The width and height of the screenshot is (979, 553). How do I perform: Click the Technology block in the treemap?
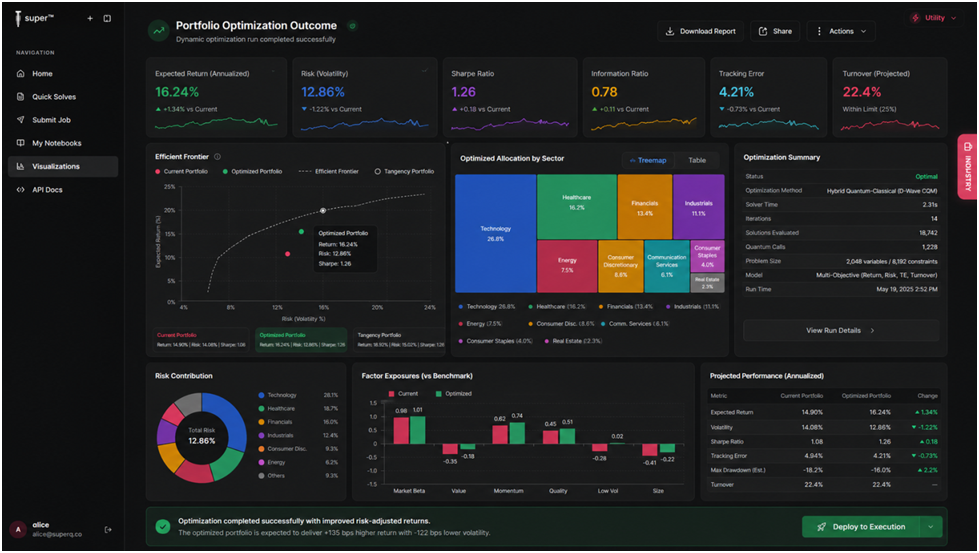pos(495,233)
